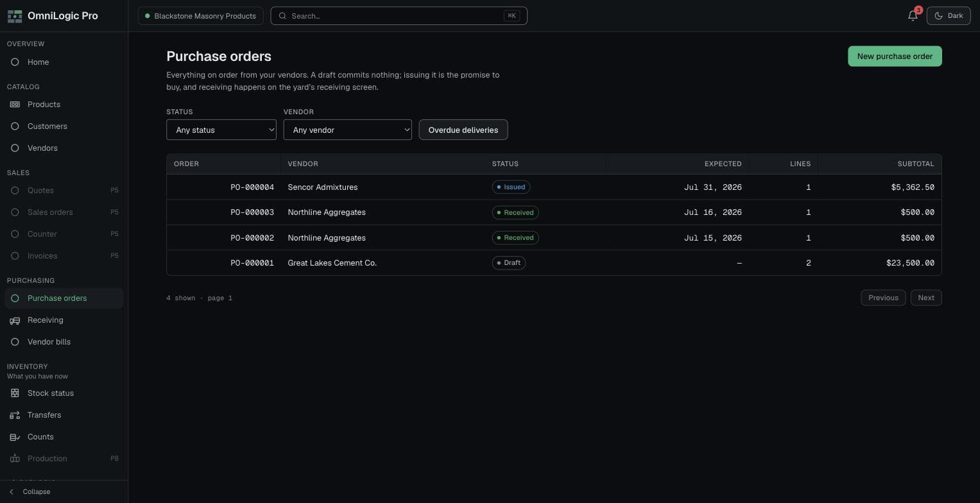
Task: Click the Collapse chevron icon
Action: point(12,492)
